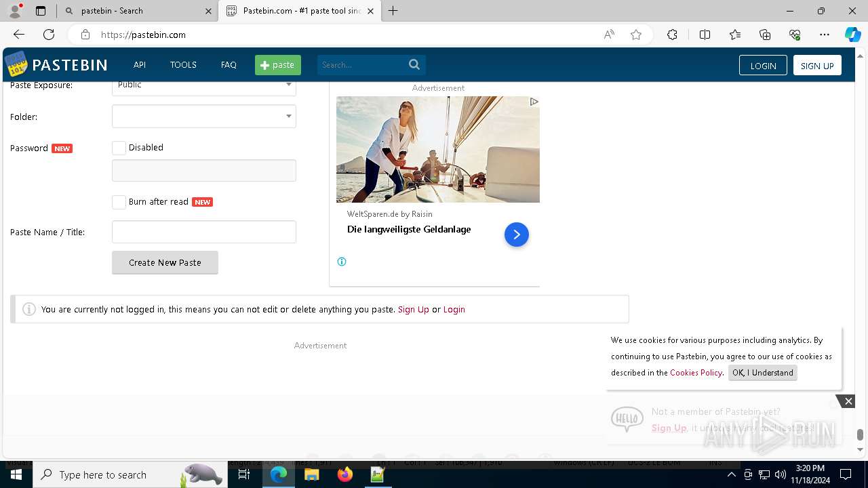The height and width of the screenshot is (488, 868).
Task: Click the Pastebin logo icon
Action: point(16,64)
